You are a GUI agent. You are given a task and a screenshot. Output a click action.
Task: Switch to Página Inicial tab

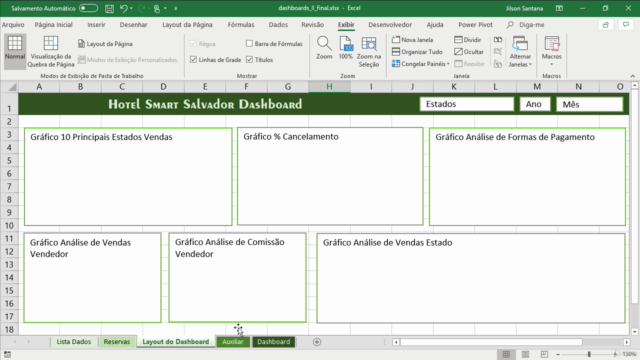(53, 25)
